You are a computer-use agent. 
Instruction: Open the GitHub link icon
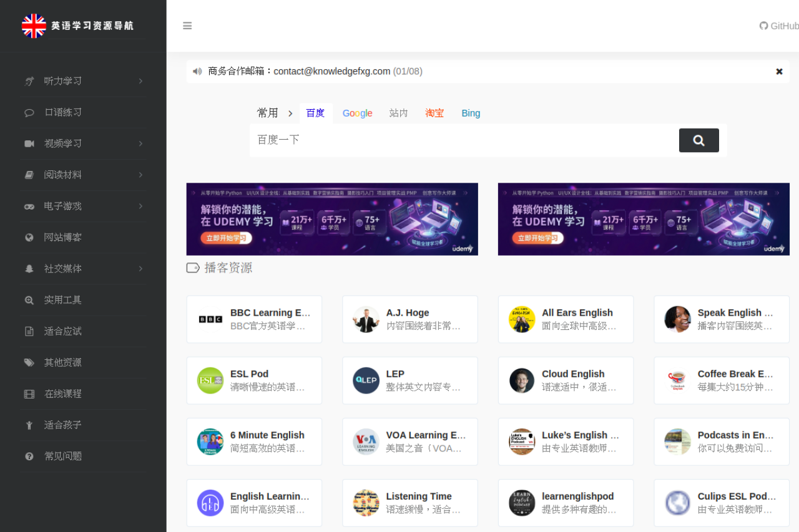point(763,26)
